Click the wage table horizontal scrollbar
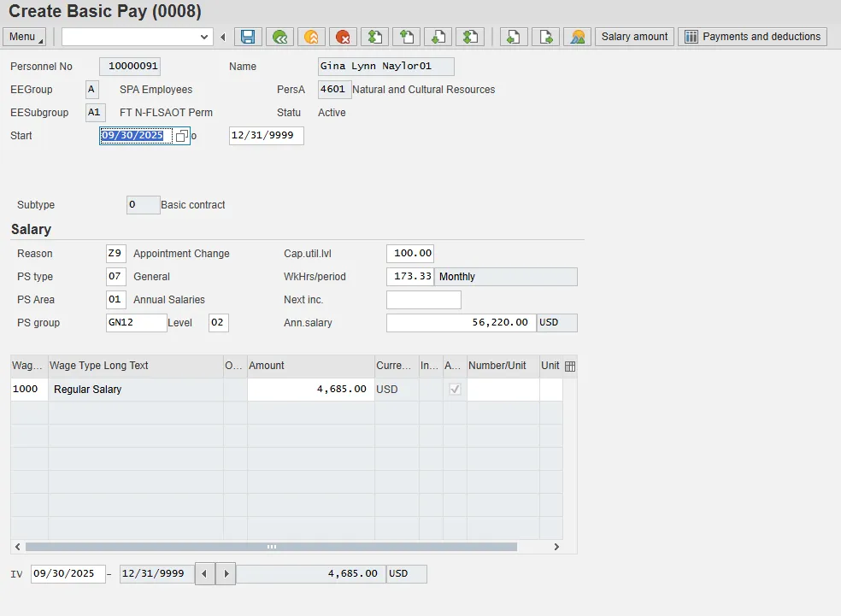 tap(271, 547)
